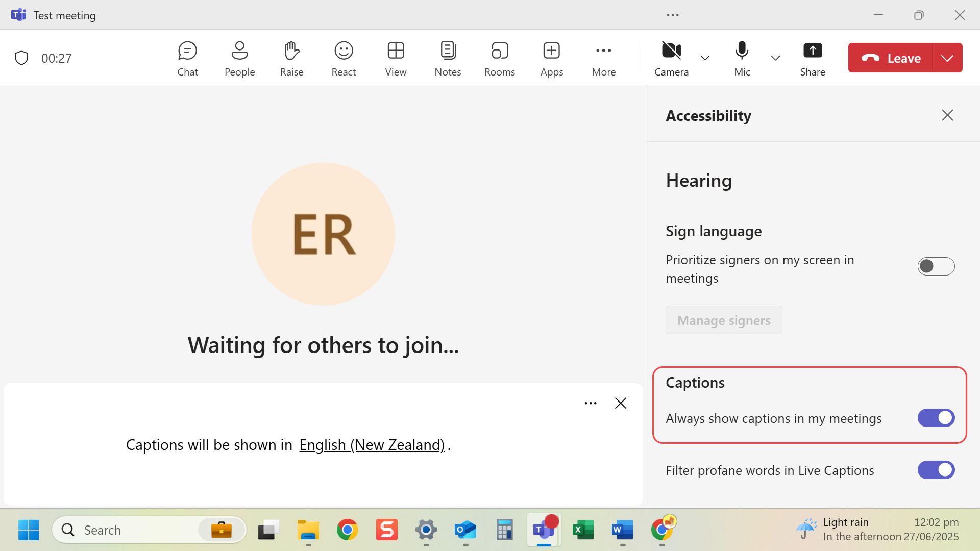Open the Teams taskbar icon

544,530
